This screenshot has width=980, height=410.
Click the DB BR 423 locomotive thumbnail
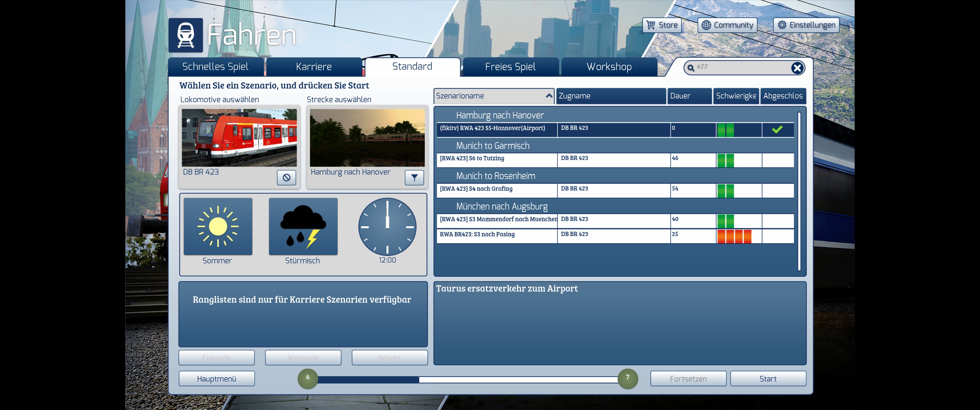[x=239, y=138]
